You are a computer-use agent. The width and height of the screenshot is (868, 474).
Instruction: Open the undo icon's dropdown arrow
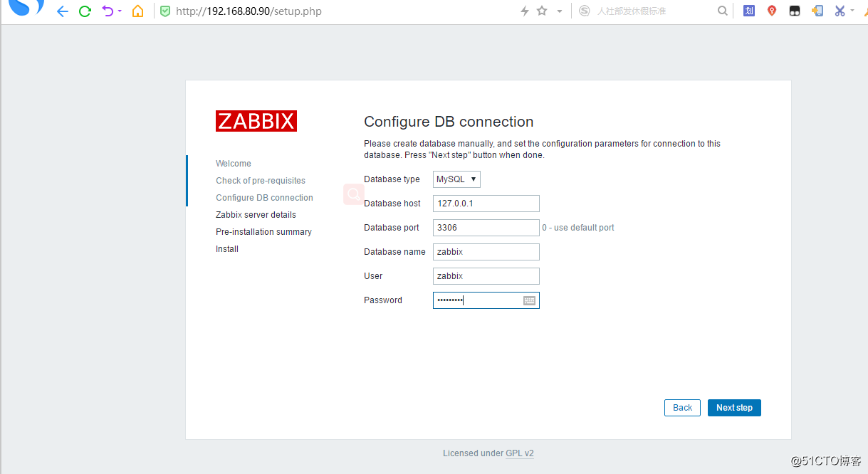click(x=120, y=11)
